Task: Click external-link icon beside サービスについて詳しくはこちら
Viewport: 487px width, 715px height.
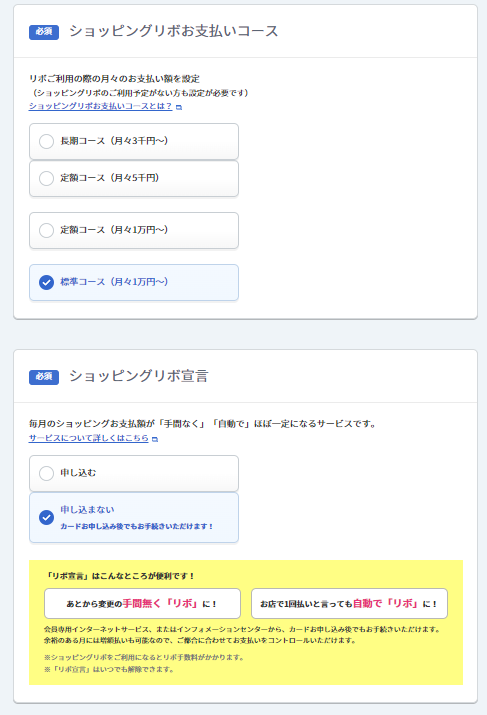Action: (155, 439)
